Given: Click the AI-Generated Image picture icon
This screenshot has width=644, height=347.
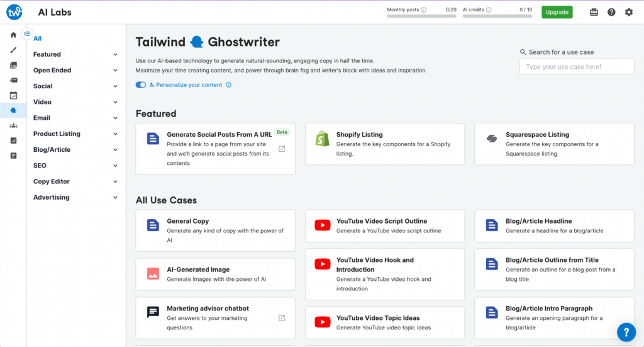Looking at the screenshot, I should tap(153, 273).
